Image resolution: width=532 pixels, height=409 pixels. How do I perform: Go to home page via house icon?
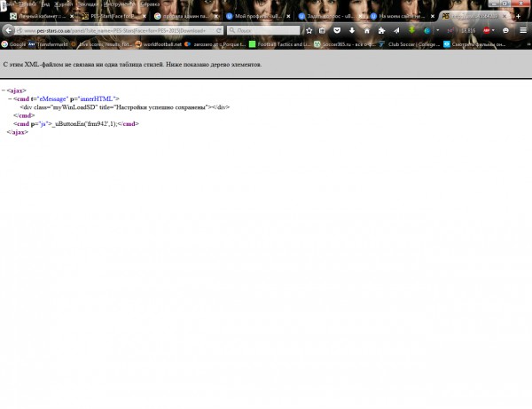[367, 30]
